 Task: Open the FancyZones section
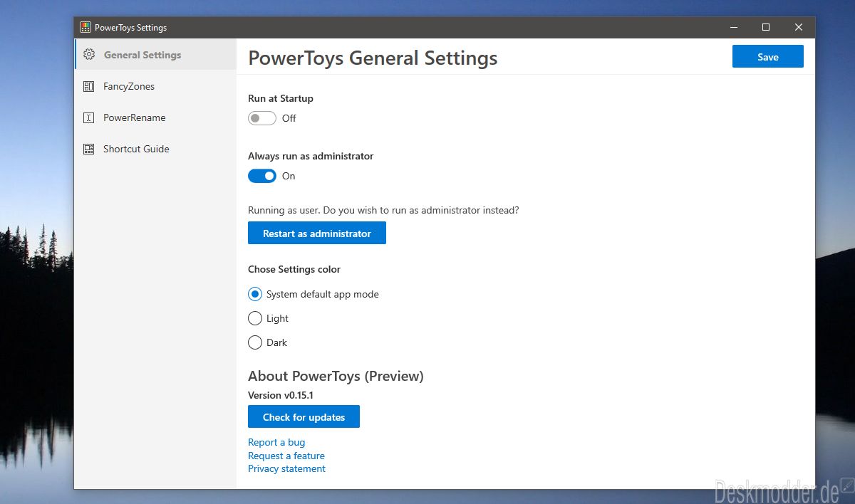pyautogui.click(x=155, y=86)
